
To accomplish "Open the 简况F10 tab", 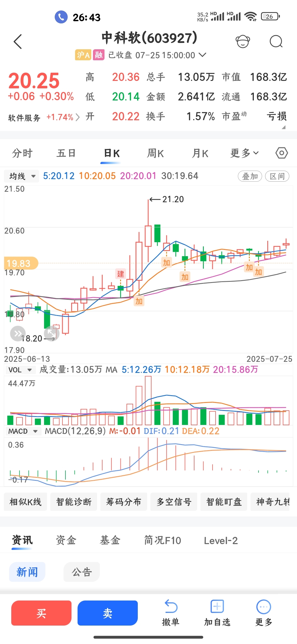I will pyautogui.click(x=163, y=540).
